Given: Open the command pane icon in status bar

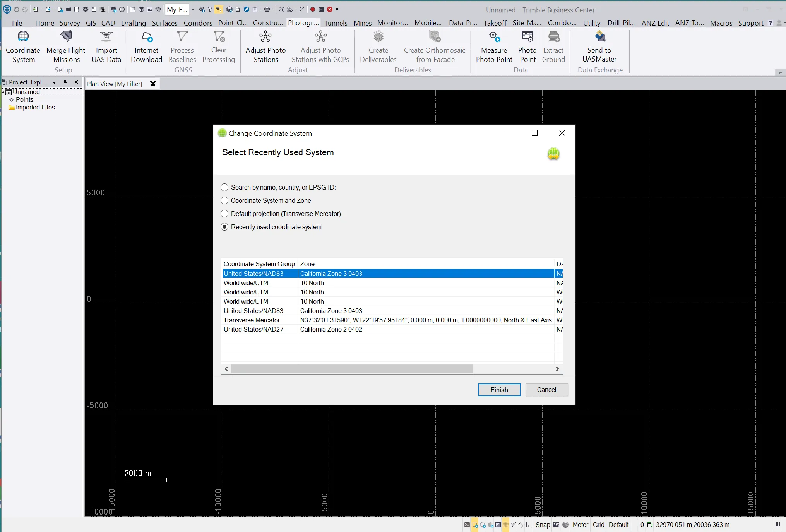Looking at the screenshot, I should [467, 525].
